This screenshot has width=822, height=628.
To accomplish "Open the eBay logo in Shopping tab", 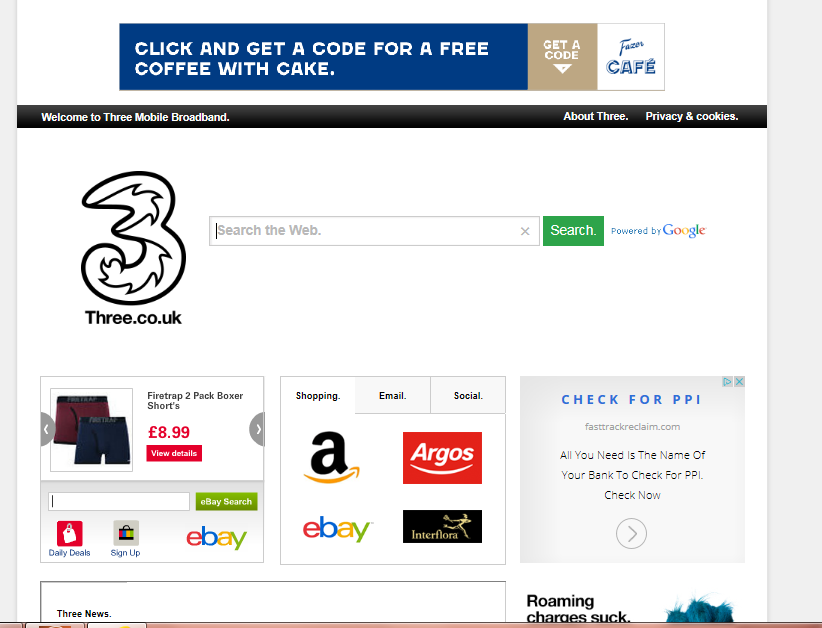I will click(337, 528).
